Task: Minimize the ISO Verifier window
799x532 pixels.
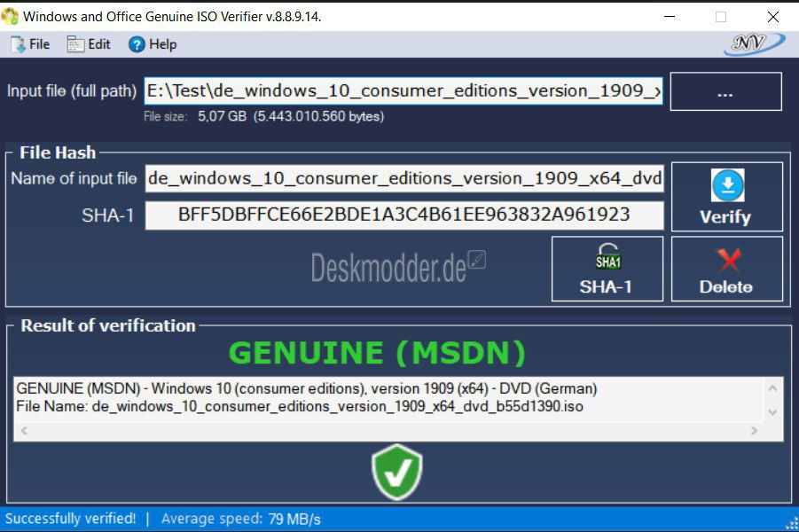Action: 670,17
